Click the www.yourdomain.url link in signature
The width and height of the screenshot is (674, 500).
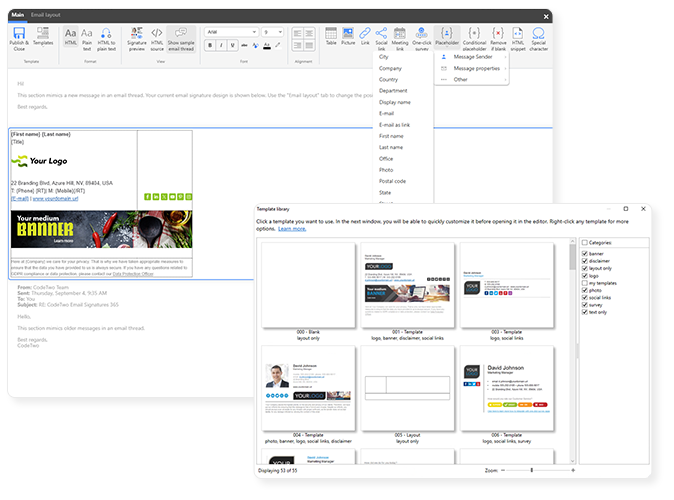pyautogui.click(x=55, y=199)
